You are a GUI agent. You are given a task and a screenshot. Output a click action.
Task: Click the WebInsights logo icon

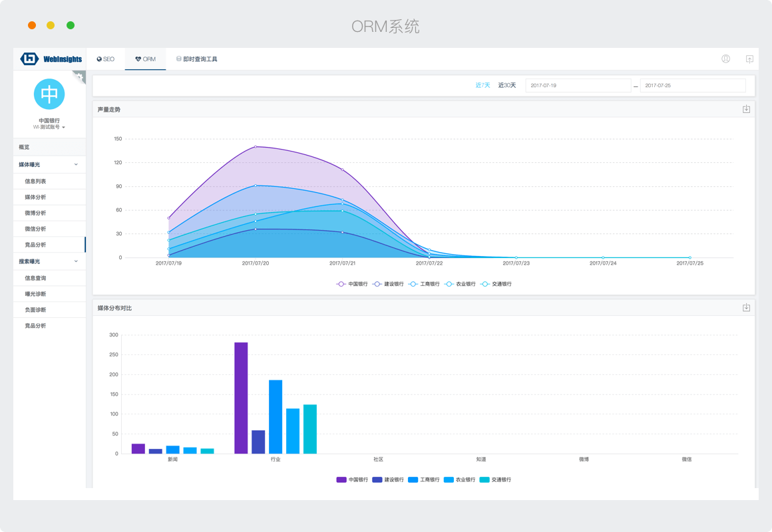click(x=29, y=59)
